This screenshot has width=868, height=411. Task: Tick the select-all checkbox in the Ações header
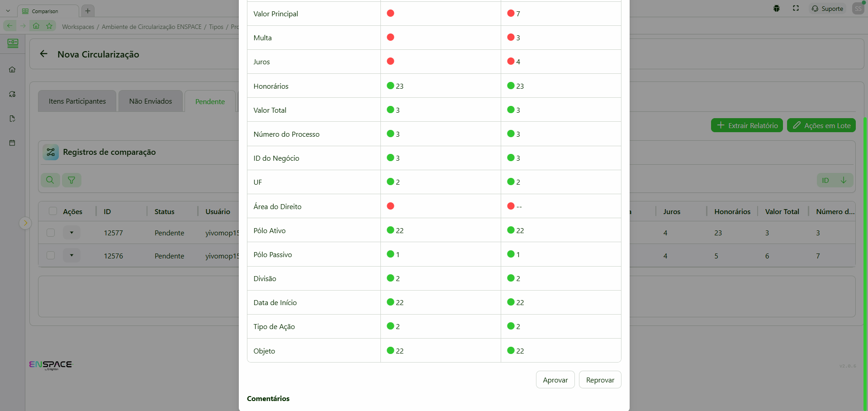(53, 211)
